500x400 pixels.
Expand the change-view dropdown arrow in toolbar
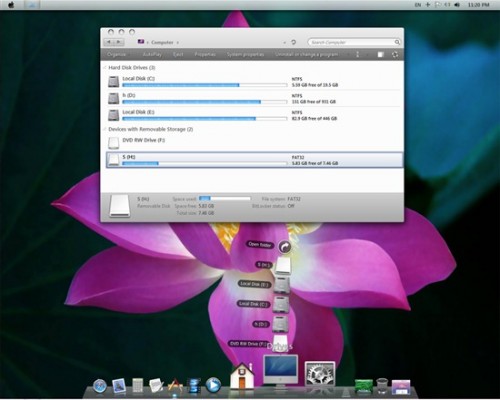coord(367,54)
